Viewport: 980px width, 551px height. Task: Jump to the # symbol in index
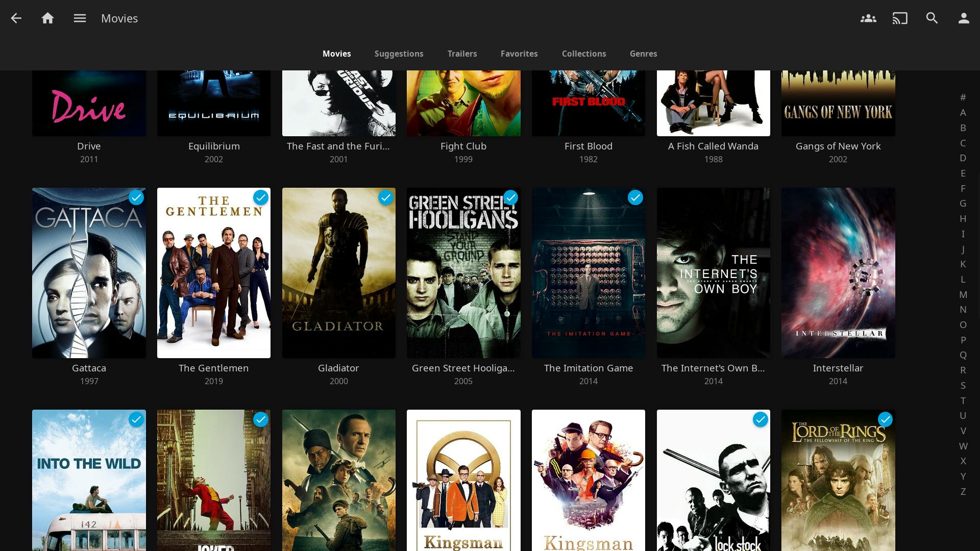pos(963,97)
